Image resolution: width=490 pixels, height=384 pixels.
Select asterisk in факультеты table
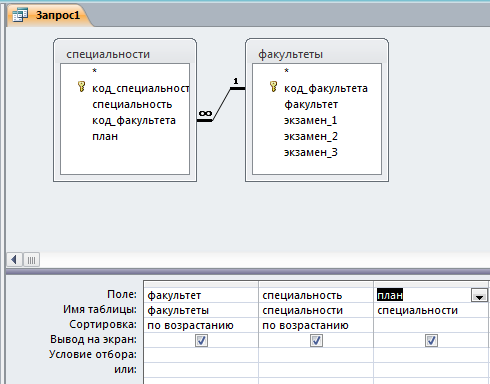(287, 71)
